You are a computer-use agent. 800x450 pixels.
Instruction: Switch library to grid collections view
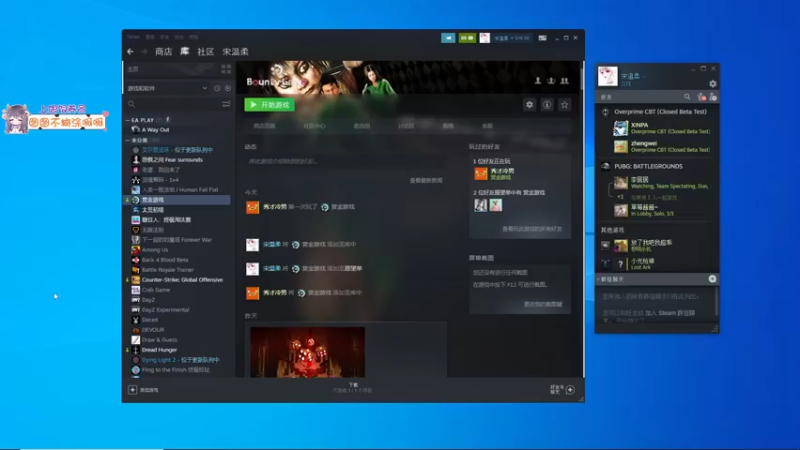(226, 69)
